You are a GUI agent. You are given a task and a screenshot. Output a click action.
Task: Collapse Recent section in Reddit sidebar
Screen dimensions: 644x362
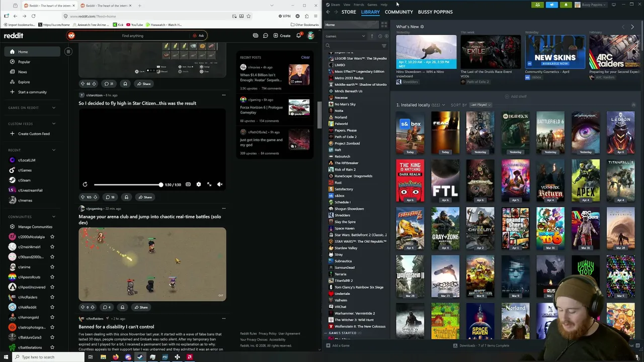(x=54, y=150)
